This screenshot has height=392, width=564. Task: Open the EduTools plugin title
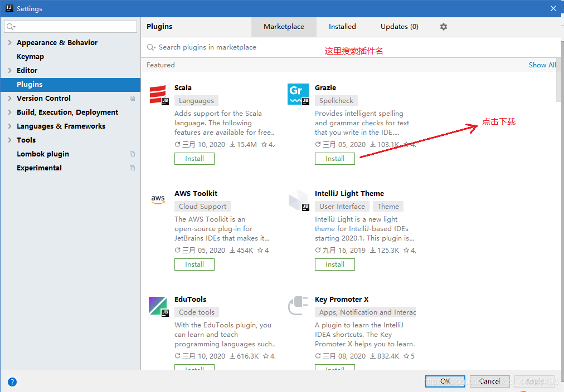point(190,300)
